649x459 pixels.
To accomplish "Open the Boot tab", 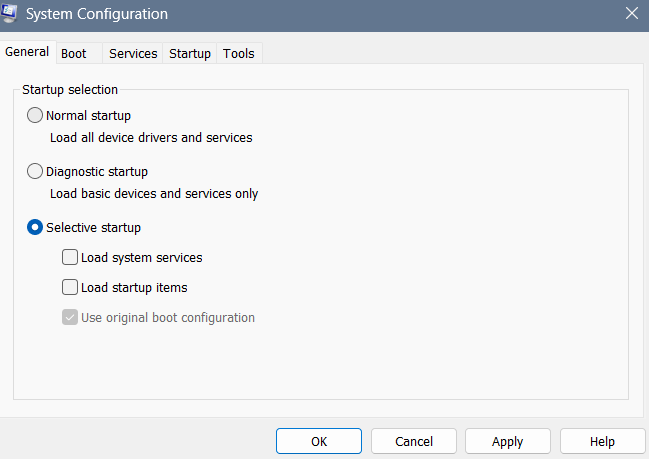I will pos(74,53).
